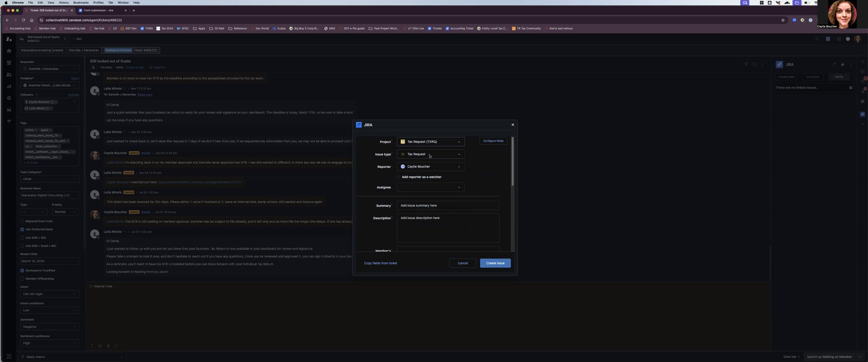Open the empty Assignee dropdown in JIRA dialog

(x=430, y=187)
